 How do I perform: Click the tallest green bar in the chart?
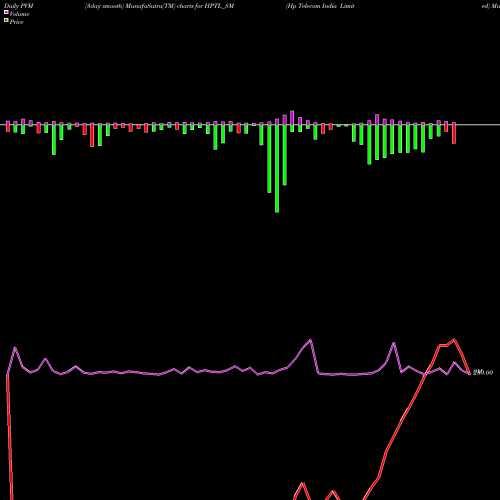coord(277,168)
